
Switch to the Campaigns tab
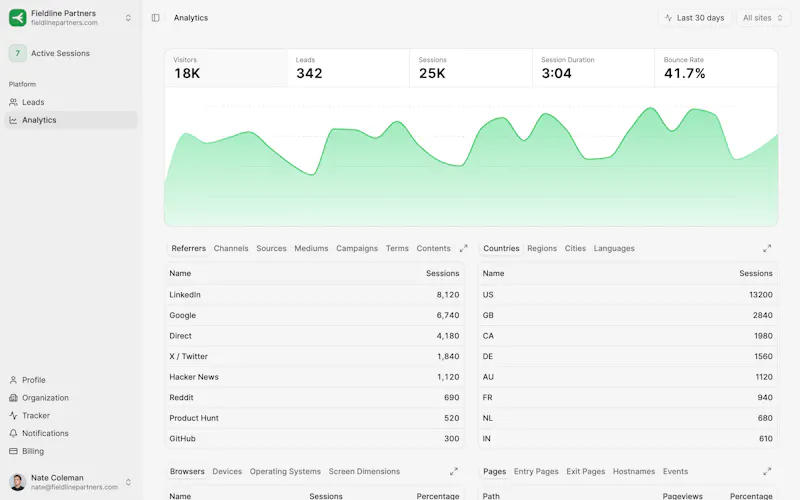(357, 248)
